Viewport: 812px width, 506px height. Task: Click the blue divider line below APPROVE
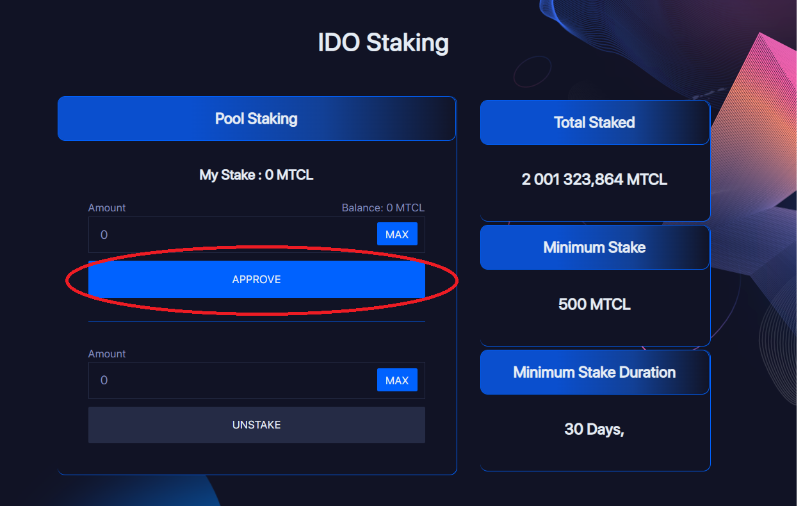(x=256, y=322)
